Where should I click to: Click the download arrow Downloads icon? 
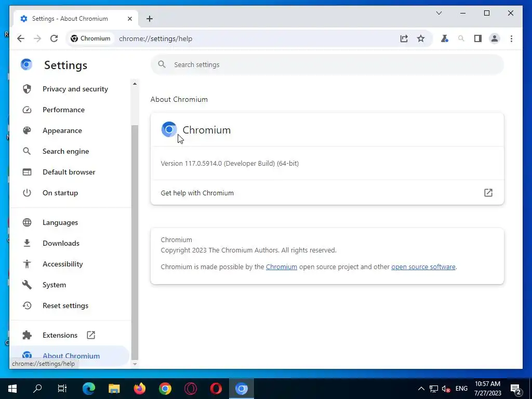tap(27, 243)
